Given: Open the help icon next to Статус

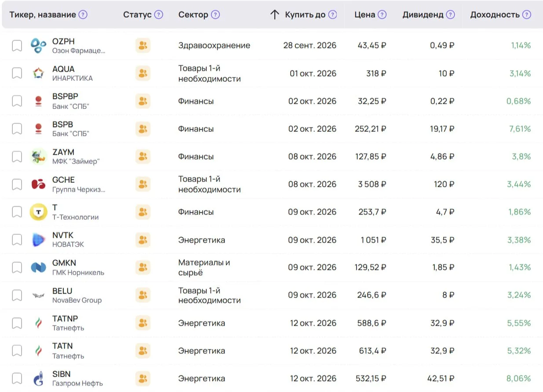Looking at the screenshot, I should click(159, 15).
